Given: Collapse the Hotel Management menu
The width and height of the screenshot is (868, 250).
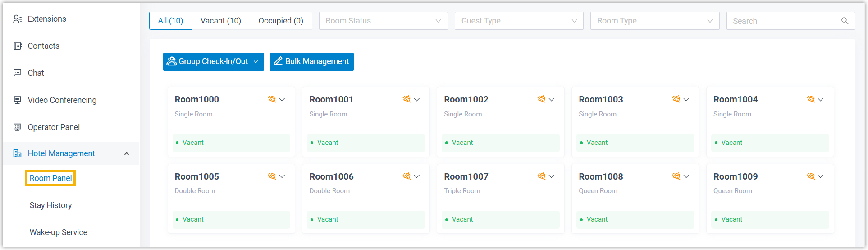Looking at the screenshot, I should point(127,154).
